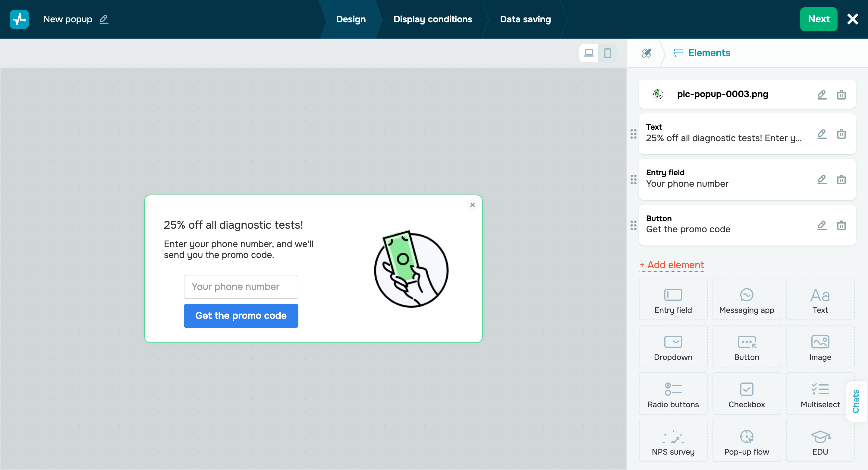Open the Data saving tab

(525, 19)
